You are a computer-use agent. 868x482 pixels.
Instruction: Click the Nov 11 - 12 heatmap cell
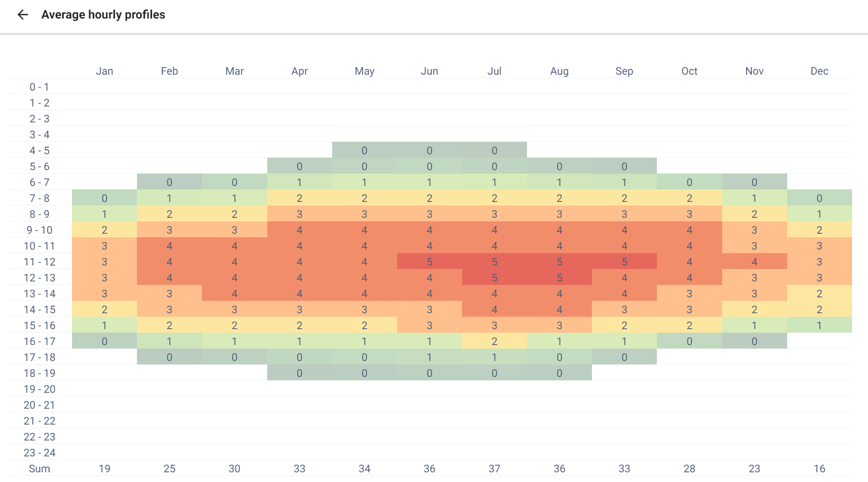coord(754,262)
